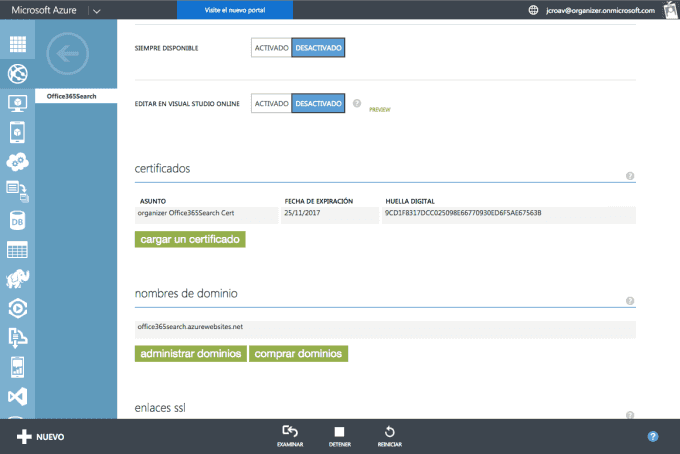The height and width of the screenshot is (454, 680).
Task: Open help icon for nombres de dominio
Action: tap(630, 301)
